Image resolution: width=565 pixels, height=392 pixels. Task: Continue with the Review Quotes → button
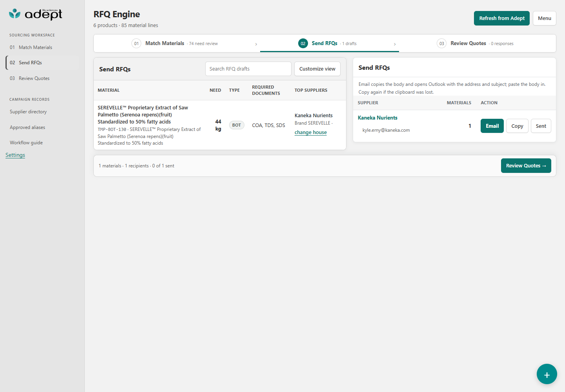526,166
